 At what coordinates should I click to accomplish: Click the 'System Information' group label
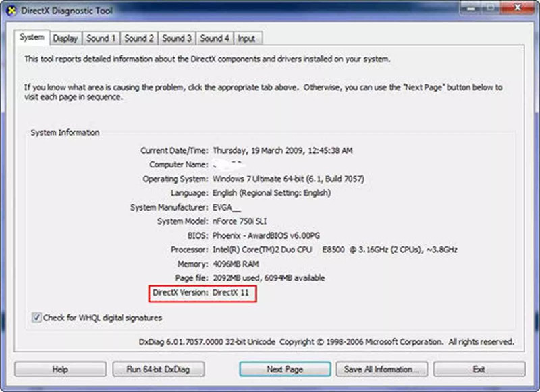tap(65, 132)
